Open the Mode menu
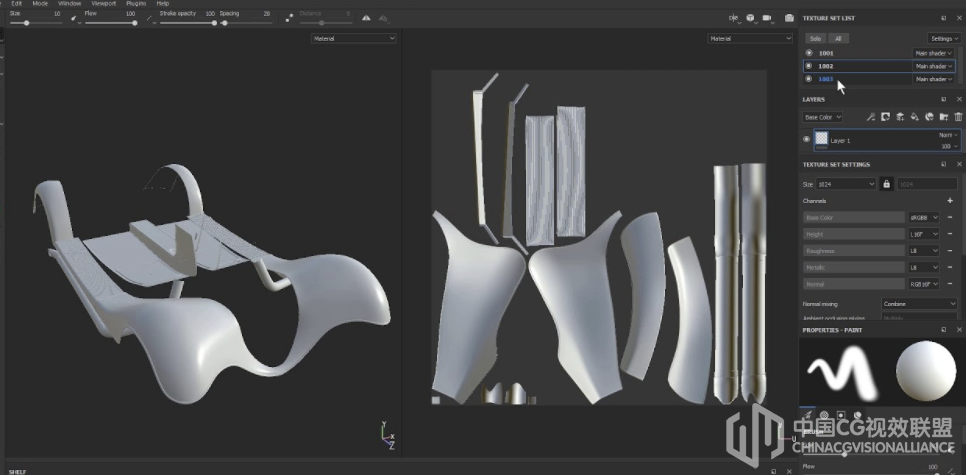This screenshot has height=475, width=966. click(40, 3)
